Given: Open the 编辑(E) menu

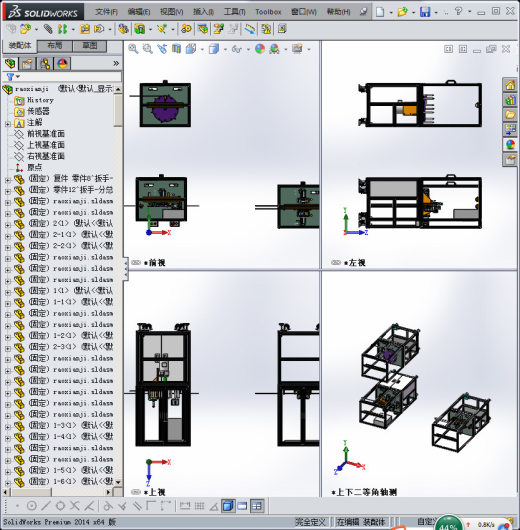Looking at the screenshot, I should [139, 12].
